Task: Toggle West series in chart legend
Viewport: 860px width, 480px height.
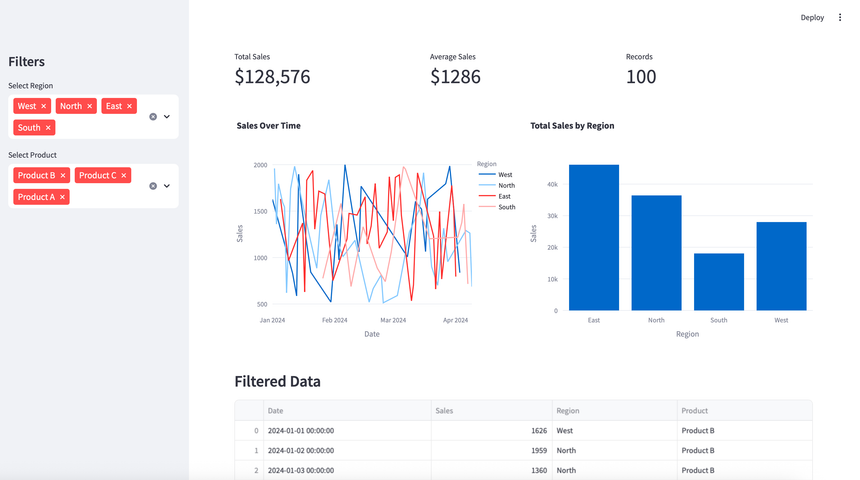Action: click(x=505, y=175)
